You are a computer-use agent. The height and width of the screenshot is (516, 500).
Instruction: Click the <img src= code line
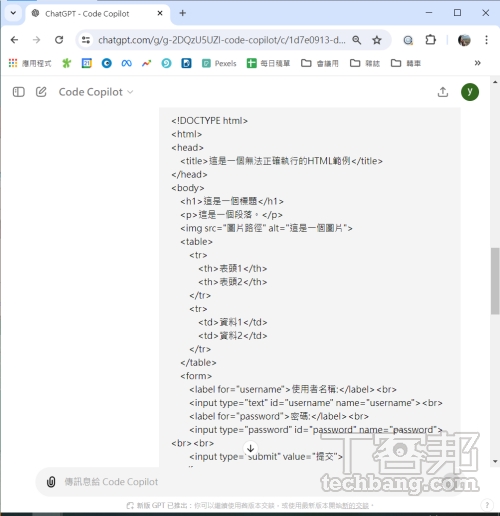point(266,228)
